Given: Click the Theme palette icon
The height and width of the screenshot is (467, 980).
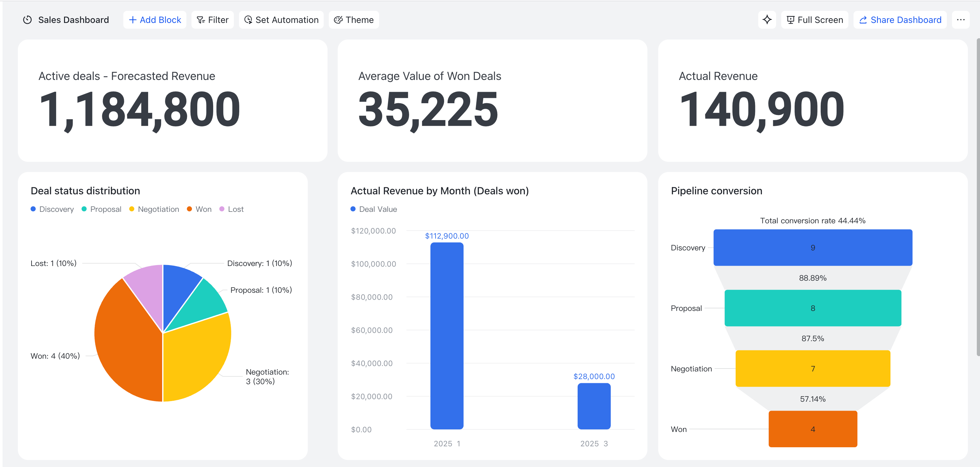Looking at the screenshot, I should [x=338, y=20].
